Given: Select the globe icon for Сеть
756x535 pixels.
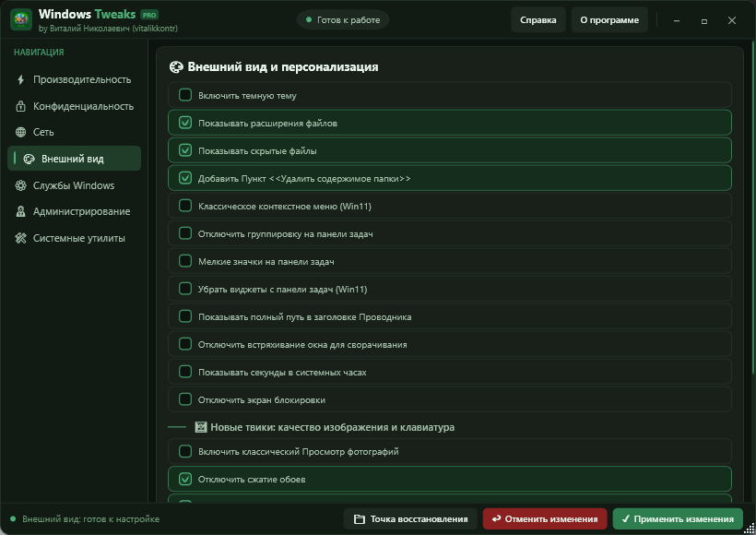Looking at the screenshot, I should click(20, 132).
